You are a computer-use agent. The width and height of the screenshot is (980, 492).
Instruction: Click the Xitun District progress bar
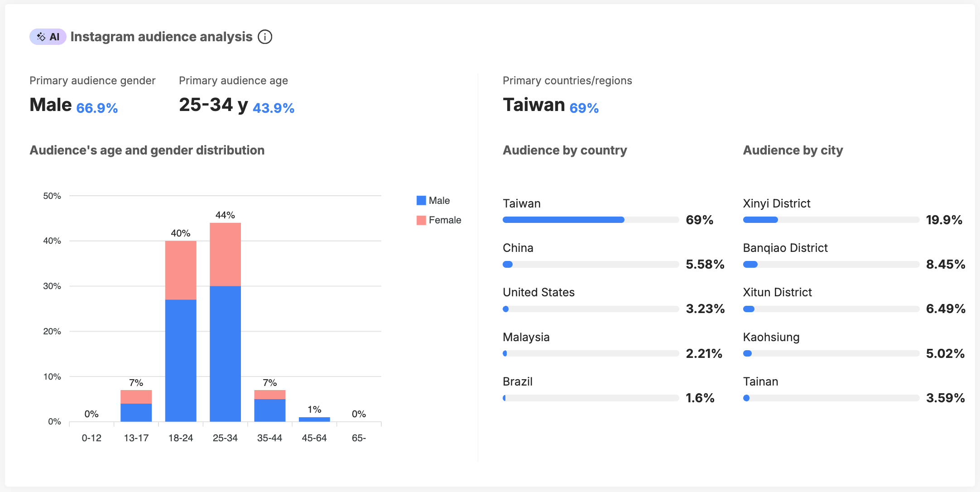coord(831,309)
